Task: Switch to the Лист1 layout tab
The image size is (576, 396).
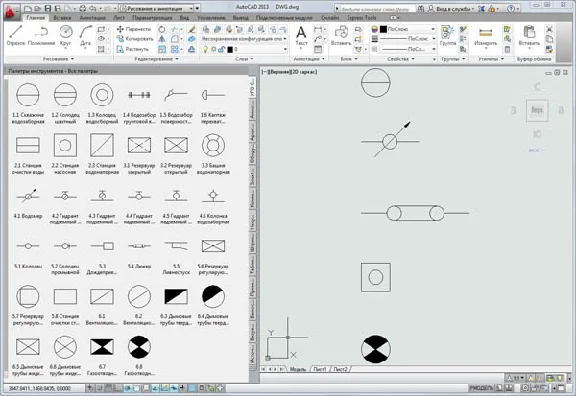Action: pos(319,369)
